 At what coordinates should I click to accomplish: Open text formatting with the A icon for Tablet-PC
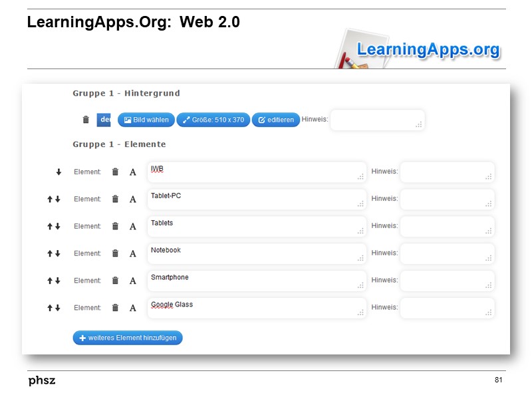click(x=133, y=198)
